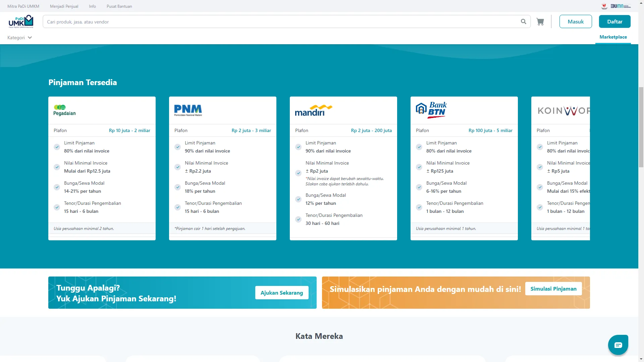Click the search magnifier icon

click(x=523, y=22)
